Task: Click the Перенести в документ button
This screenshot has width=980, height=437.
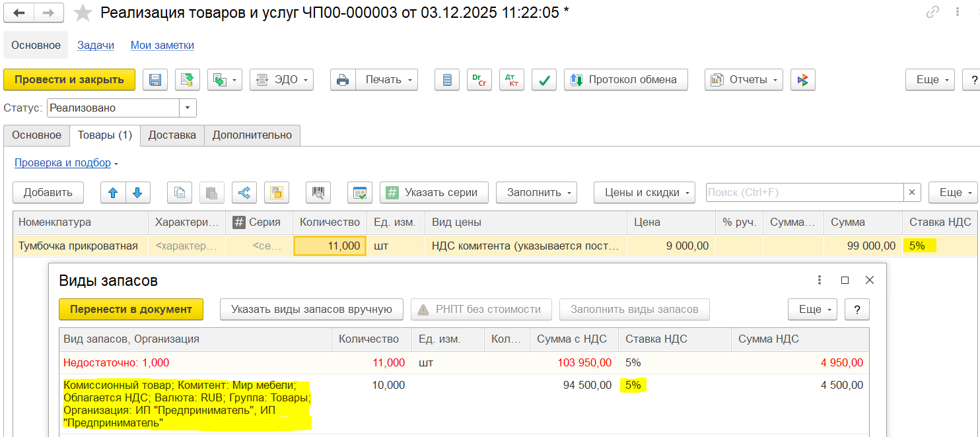Action: coord(131,309)
